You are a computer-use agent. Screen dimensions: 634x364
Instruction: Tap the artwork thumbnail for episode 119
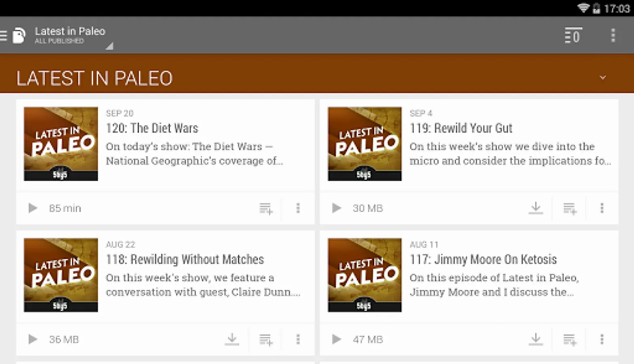tap(365, 144)
